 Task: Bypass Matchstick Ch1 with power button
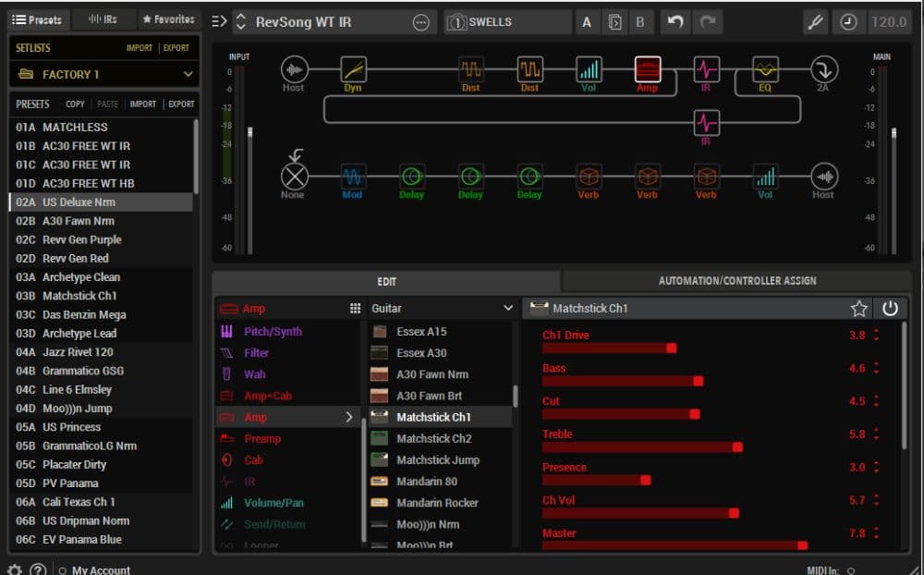point(890,308)
